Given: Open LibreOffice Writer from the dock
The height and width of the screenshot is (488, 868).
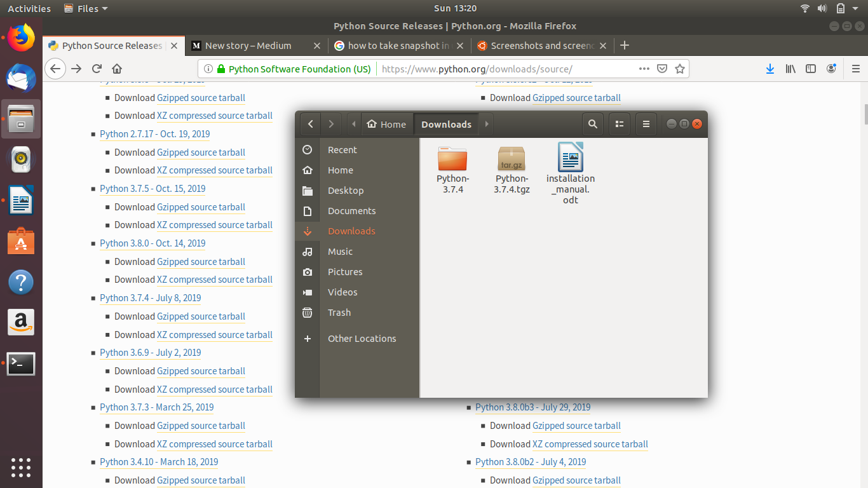Looking at the screenshot, I should coord(21,200).
